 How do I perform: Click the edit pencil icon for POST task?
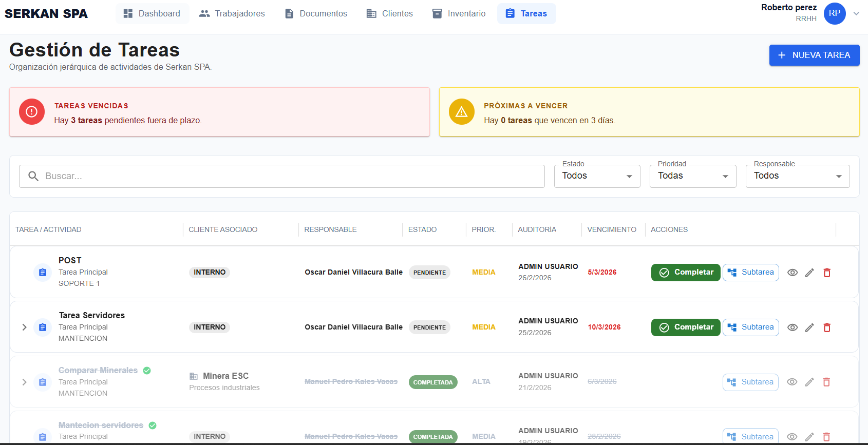coord(809,273)
